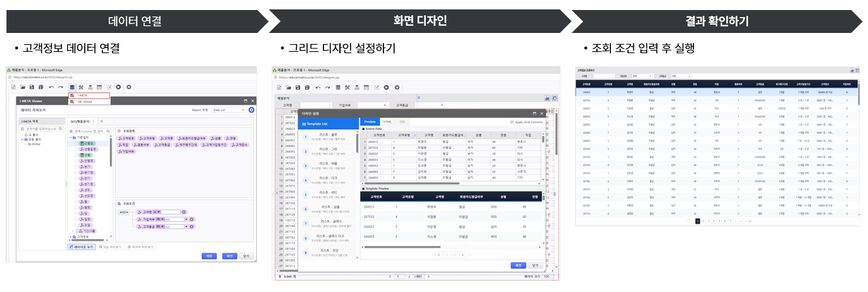Open the 고객등급 dropdown in results view
Screen dimensions: 868x292
pyautogui.click(x=683, y=76)
